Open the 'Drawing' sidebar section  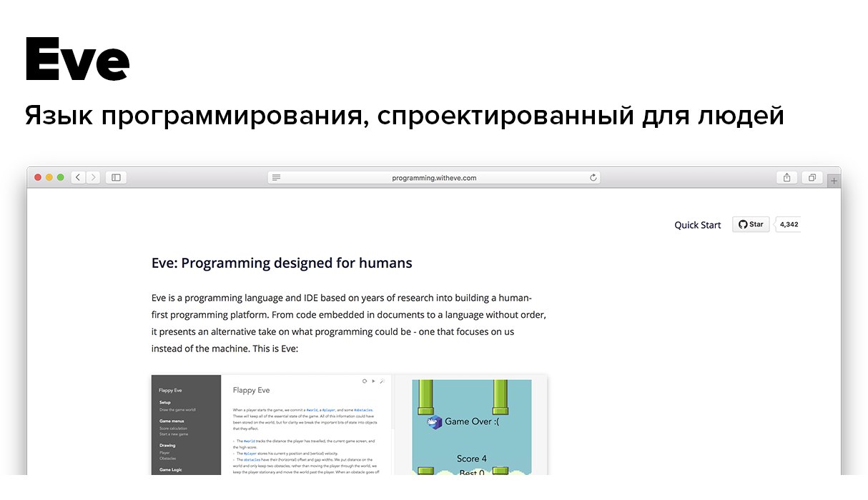(x=167, y=446)
